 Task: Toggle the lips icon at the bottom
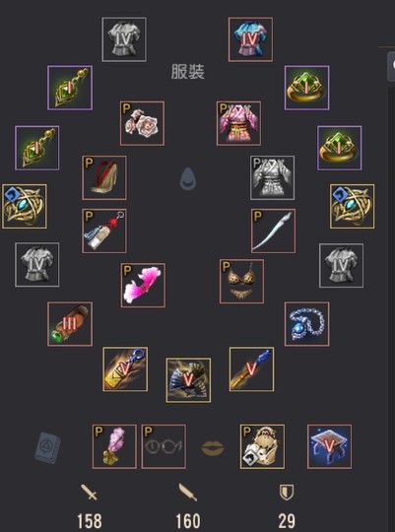tap(213, 448)
